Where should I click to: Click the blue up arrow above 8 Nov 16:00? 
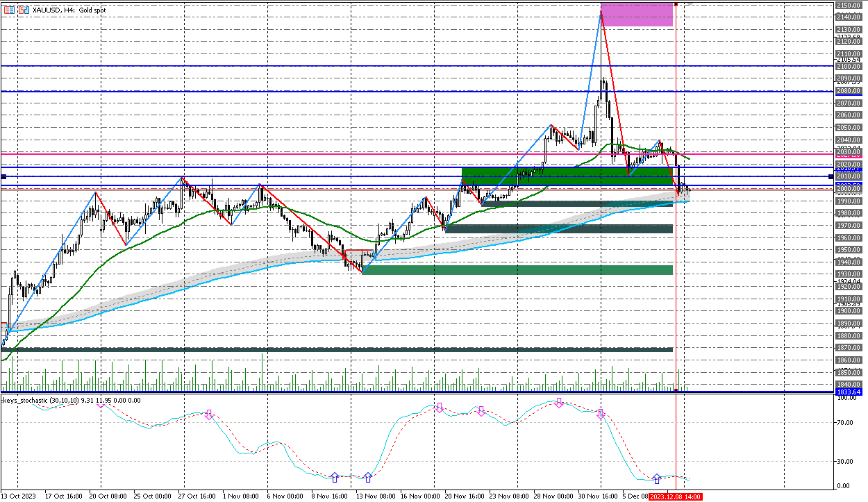tap(335, 477)
